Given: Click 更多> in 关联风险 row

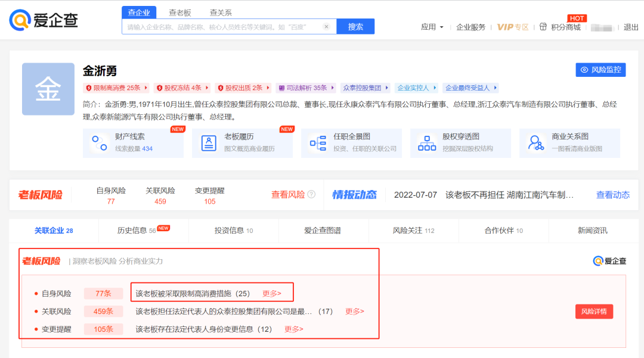Looking at the screenshot, I should [x=355, y=312].
